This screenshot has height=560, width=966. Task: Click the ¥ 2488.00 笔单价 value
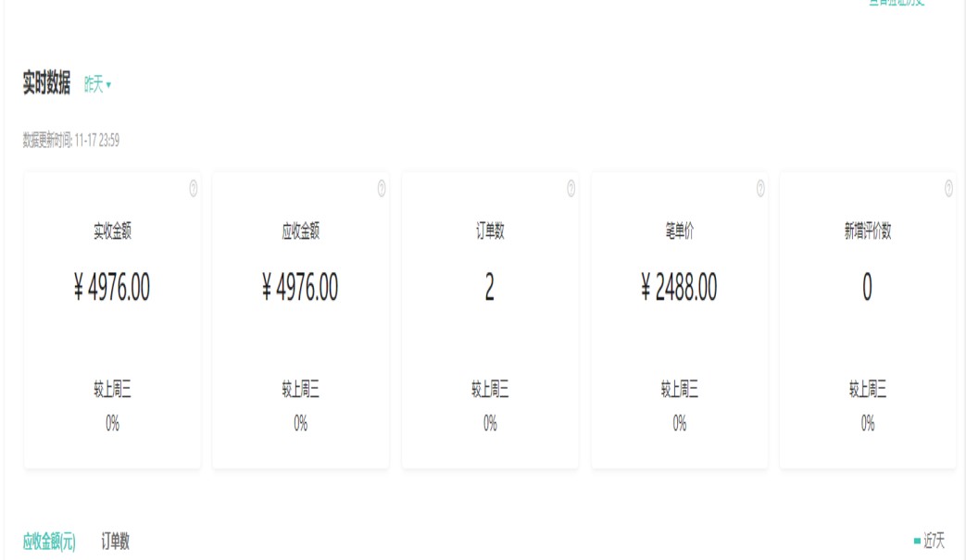point(679,289)
